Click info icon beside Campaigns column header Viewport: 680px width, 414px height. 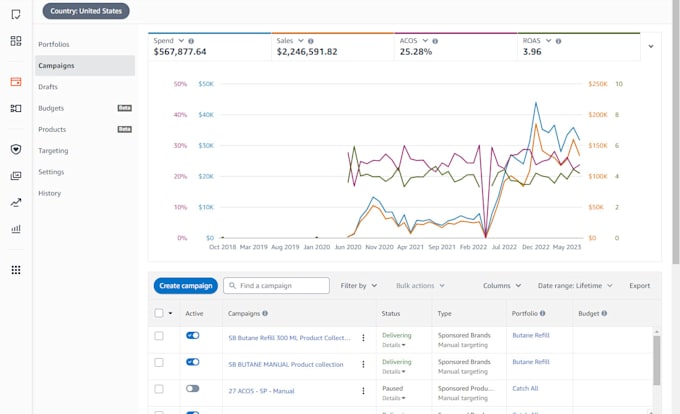pos(265,313)
